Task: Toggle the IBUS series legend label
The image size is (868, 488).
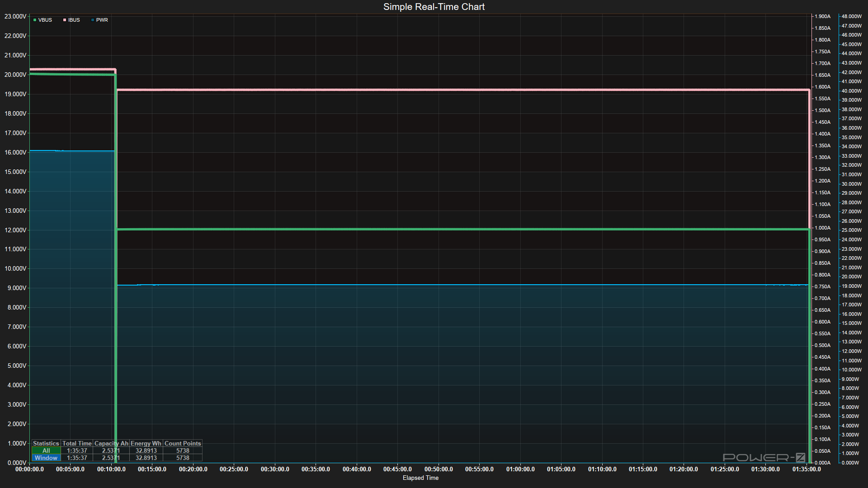Action: (74, 20)
